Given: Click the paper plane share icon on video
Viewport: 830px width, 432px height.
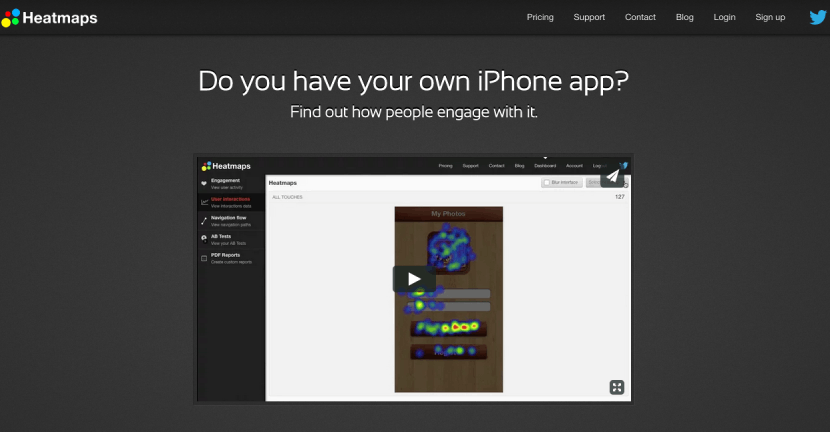Looking at the screenshot, I should point(612,176).
